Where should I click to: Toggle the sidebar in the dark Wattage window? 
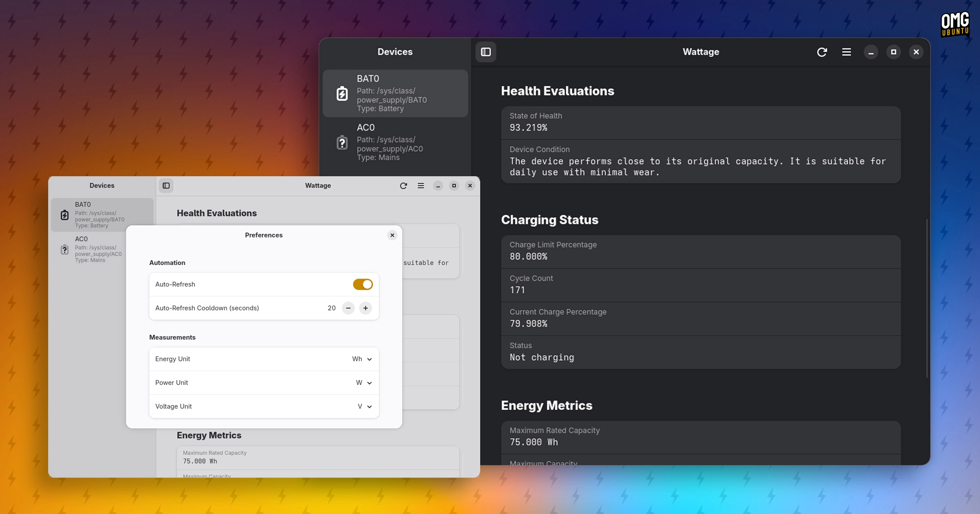tap(486, 52)
